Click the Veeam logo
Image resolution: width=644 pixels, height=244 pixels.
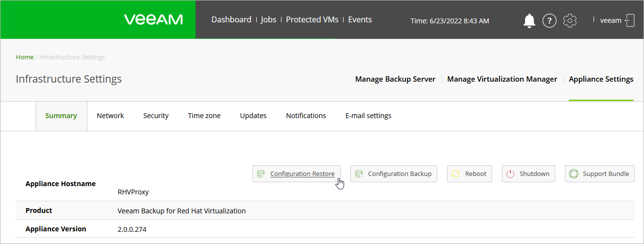[x=153, y=19]
